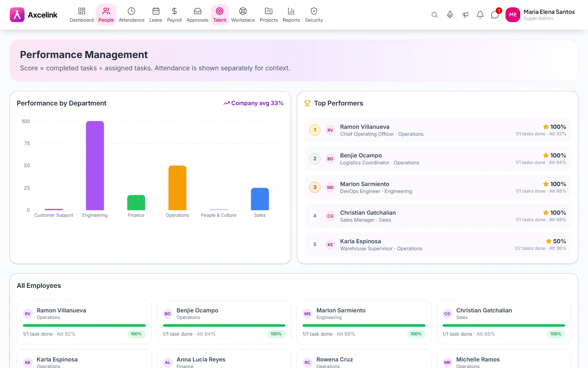Open the Attendance nav item
This screenshot has width=588, height=368.
[x=131, y=15]
